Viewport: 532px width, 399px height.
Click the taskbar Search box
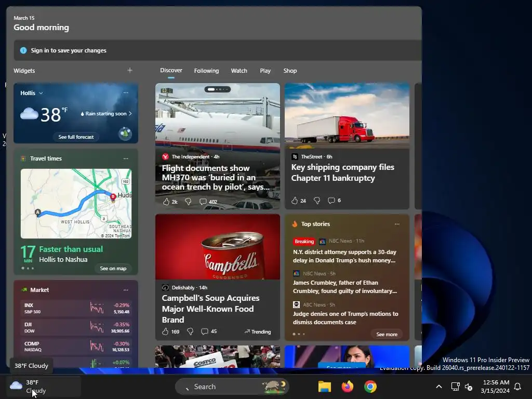(x=232, y=387)
